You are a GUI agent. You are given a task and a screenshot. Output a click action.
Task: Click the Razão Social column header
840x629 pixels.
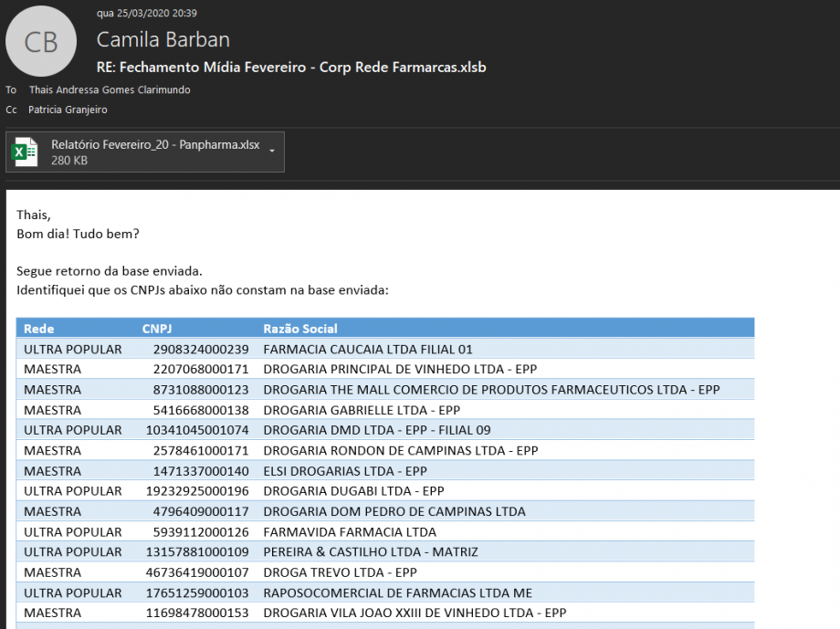point(300,329)
